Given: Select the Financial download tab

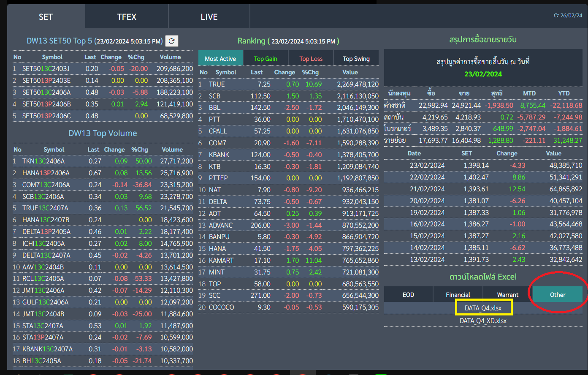Looking at the screenshot, I should pos(458,295).
